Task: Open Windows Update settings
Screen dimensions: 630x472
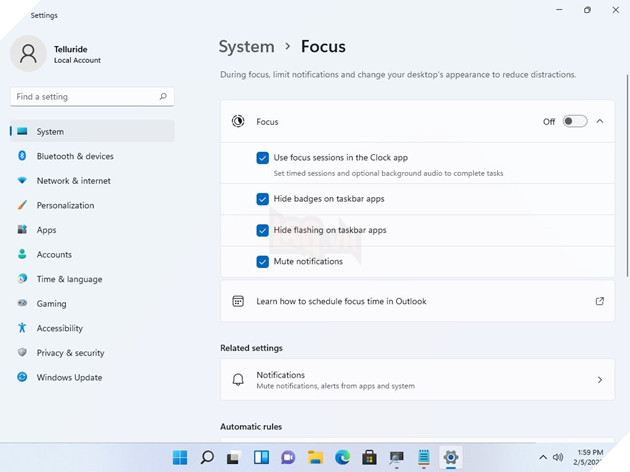Action: coord(92,377)
